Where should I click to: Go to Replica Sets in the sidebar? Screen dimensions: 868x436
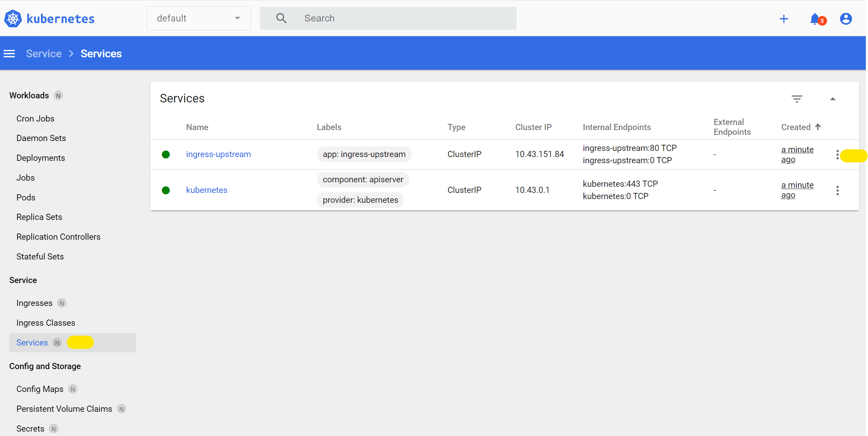39,217
